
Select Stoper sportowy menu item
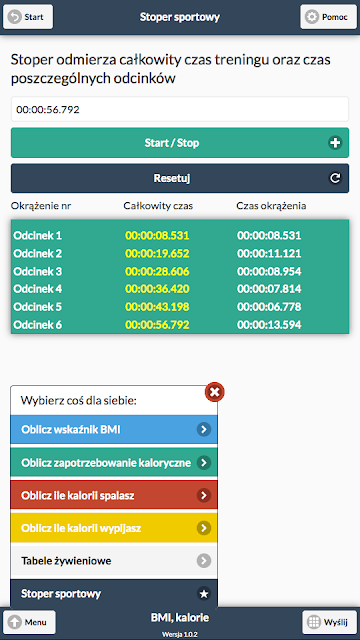[114, 593]
